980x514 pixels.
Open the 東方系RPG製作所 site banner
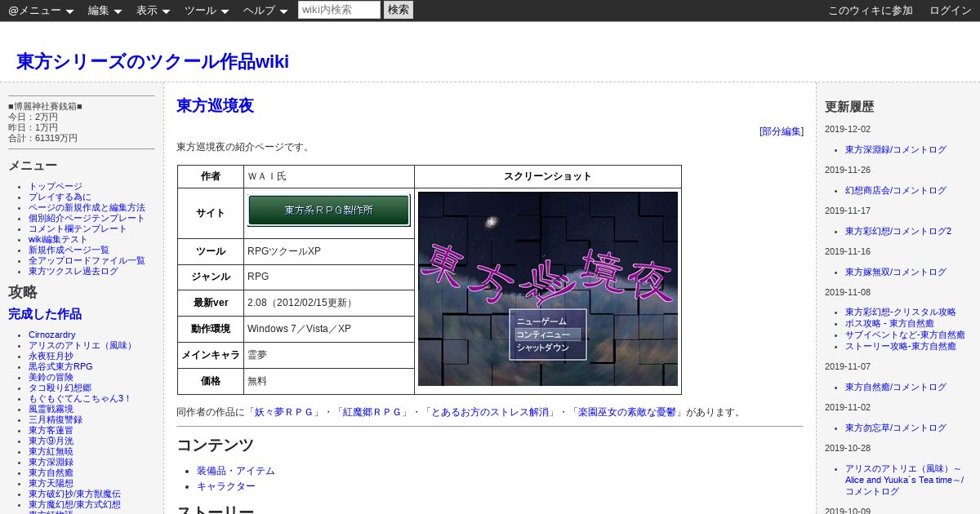coord(329,210)
